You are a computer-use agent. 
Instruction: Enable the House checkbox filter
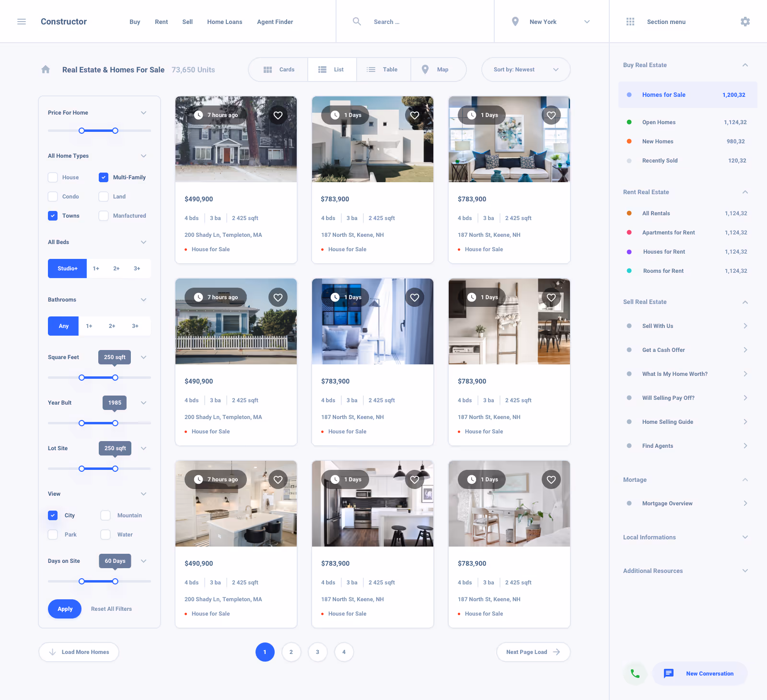(53, 177)
